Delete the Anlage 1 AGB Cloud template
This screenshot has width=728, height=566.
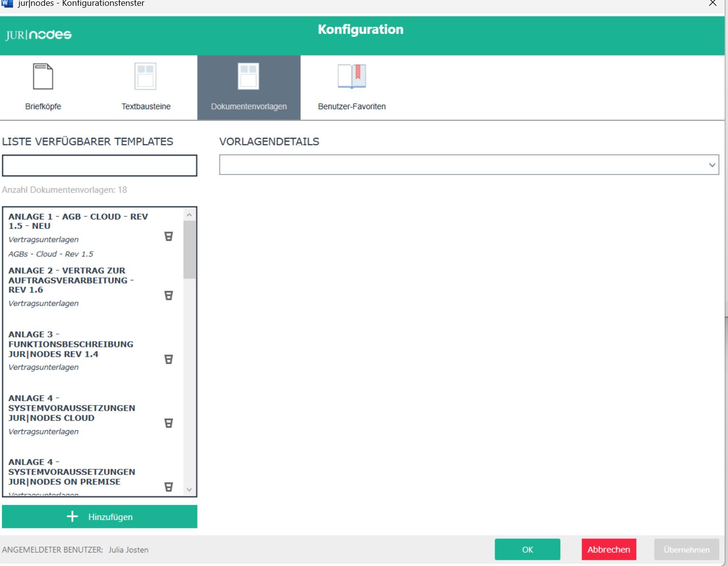(x=169, y=236)
